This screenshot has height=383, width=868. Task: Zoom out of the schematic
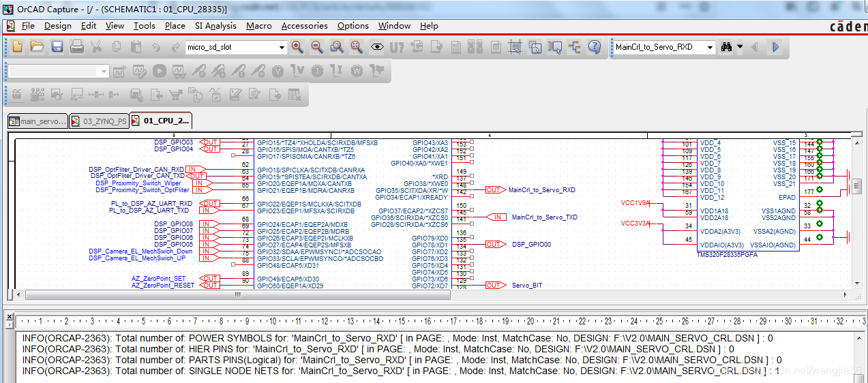pyautogui.click(x=317, y=47)
